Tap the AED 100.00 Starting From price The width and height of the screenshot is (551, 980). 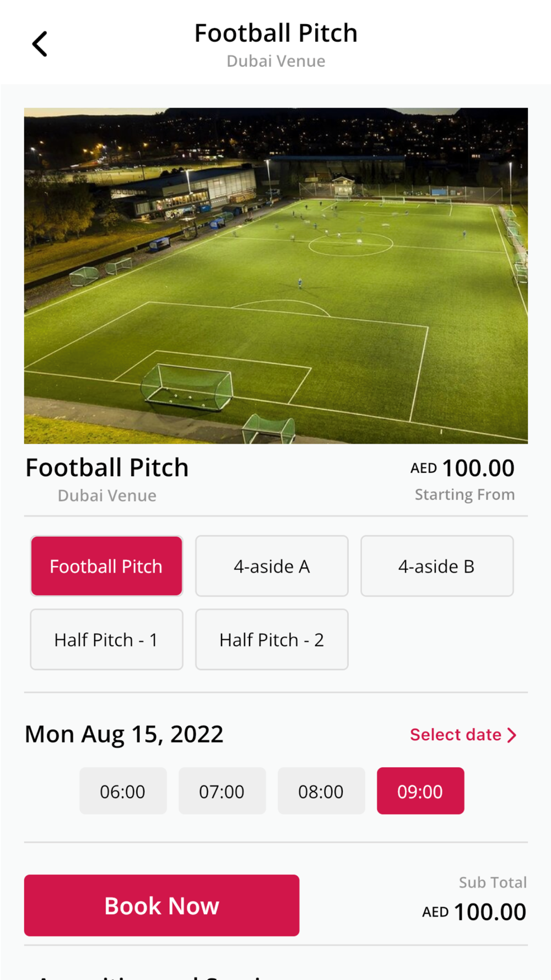[463, 469]
